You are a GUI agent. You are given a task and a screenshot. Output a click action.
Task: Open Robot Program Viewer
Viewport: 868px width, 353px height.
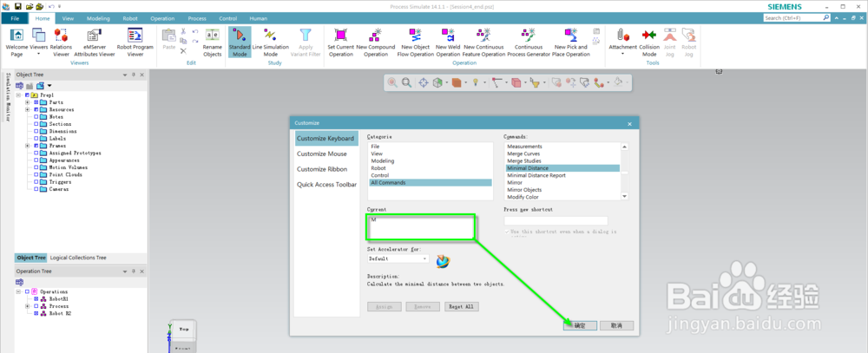pyautogui.click(x=135, y=42)
